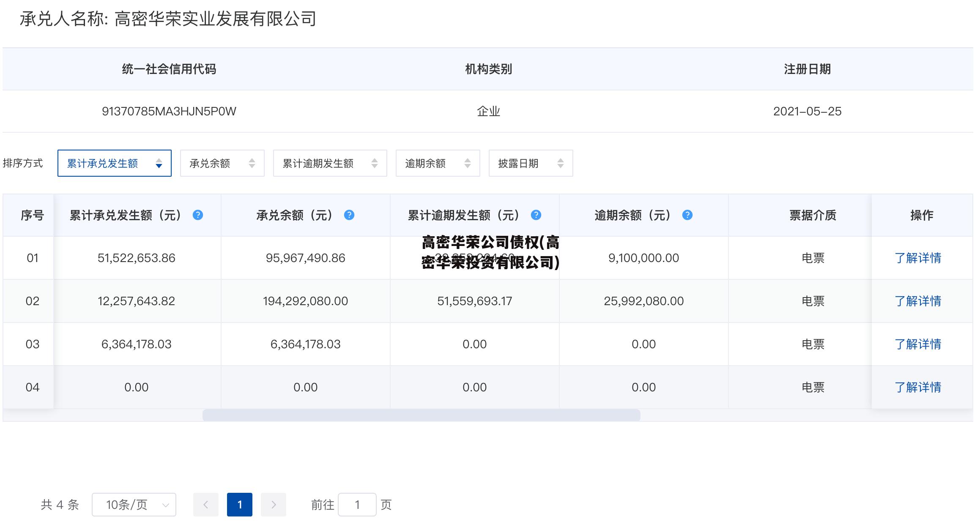Click help icon beside 累计逾期发生额（元）
The width and height of the screenshot is (980, 530).
[x=536, y=215]
